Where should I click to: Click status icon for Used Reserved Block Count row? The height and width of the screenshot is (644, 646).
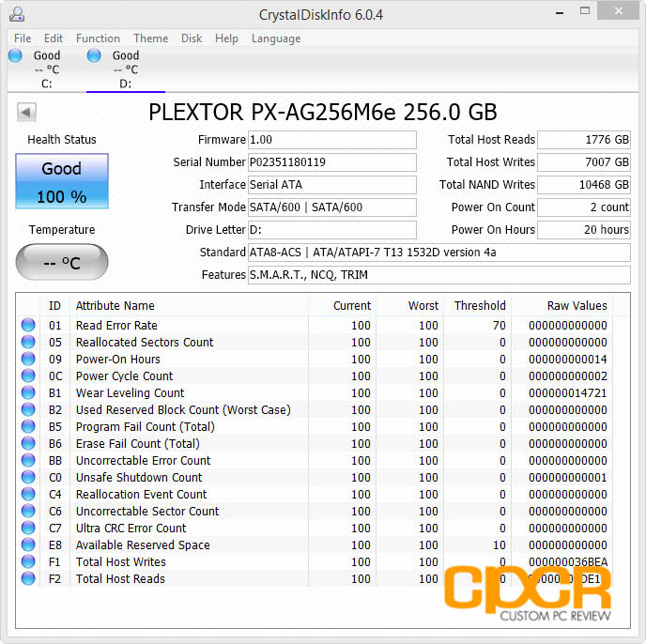coord(28,409)
